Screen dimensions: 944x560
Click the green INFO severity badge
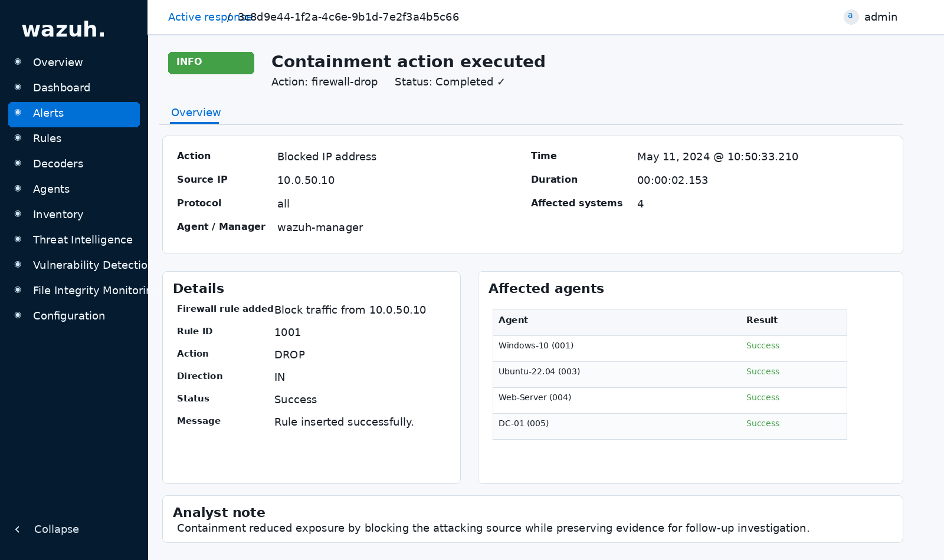pyautogui.click(x=211, y=62)
